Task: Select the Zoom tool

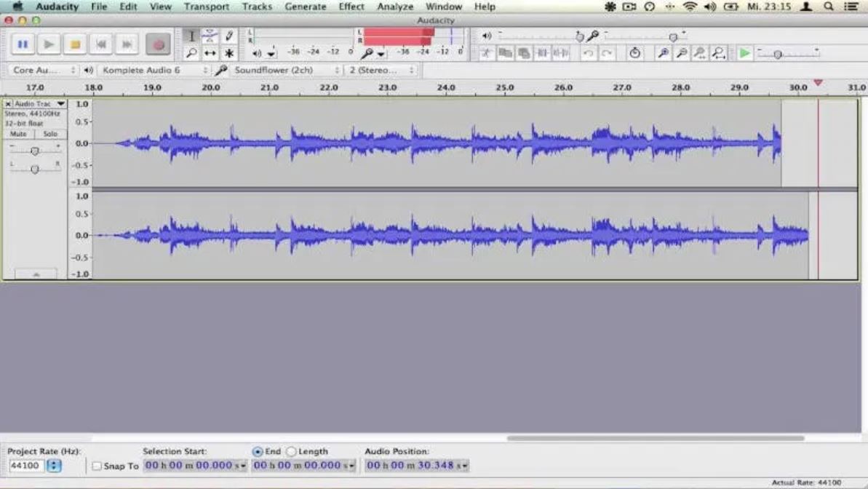Action: 192,52
